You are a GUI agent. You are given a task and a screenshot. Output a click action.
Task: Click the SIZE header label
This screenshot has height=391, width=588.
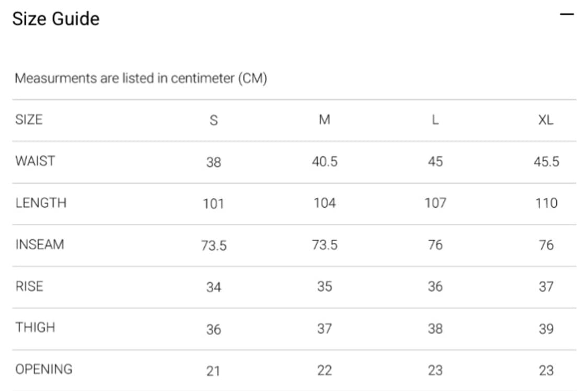[x=29, y=120]
